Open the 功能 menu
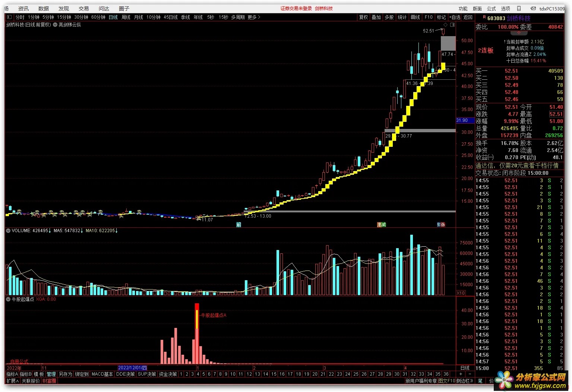 tap(463, 9)
